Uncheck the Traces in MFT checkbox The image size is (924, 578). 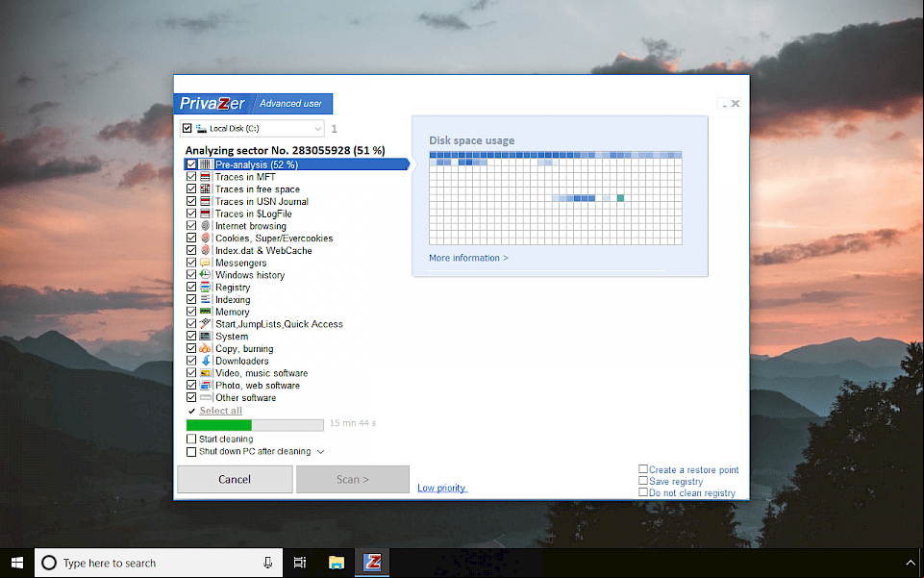pos(191,177)
